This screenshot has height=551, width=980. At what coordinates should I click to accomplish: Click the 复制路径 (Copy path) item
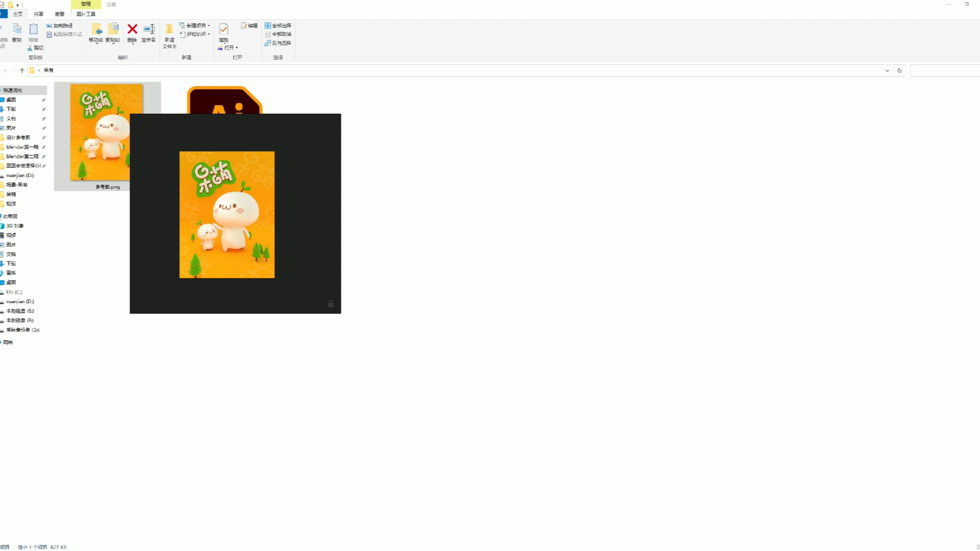[x=59, y=26]
